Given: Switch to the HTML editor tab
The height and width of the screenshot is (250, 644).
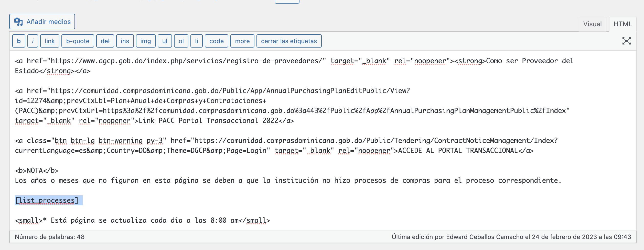Looking at the screenshot, I should [623, 24].
